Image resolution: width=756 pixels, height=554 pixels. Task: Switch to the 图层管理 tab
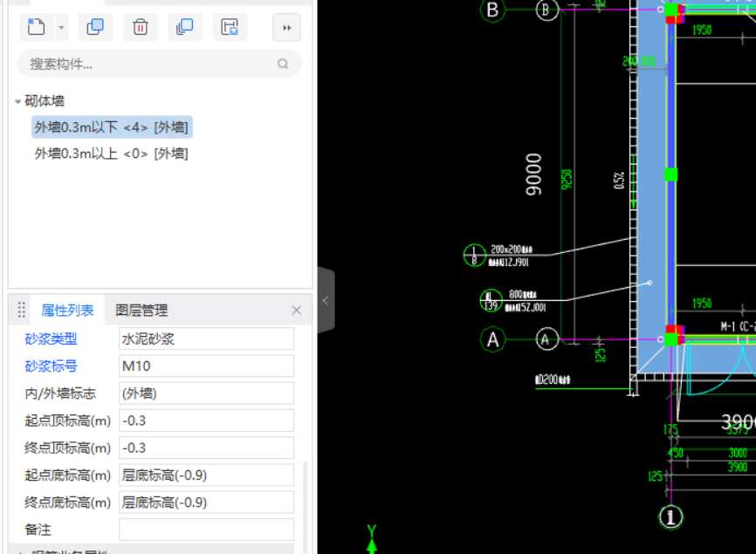tap(141, 311)
